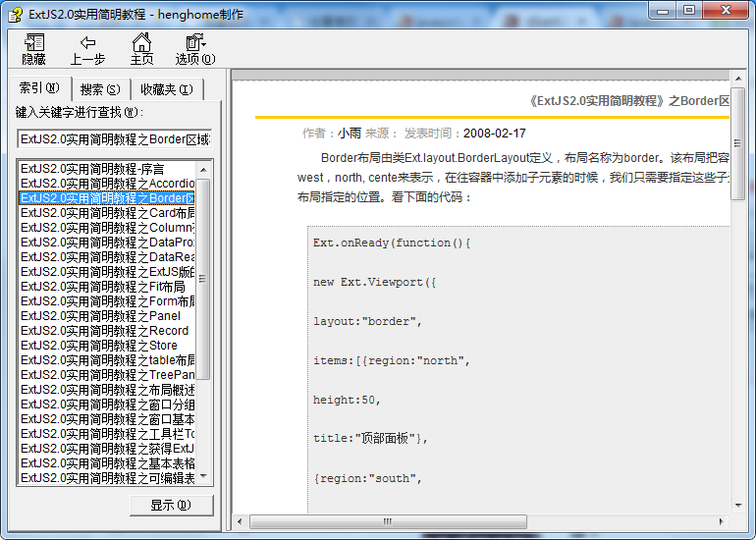
Task: Click the keyword search input field
Action: tap(114, 139)
